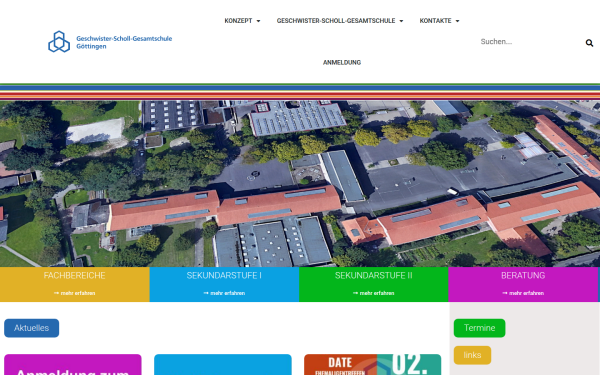The width and height of the screenshot is (600, 375).
Task: Click the Fachbereiche heading
Action: pos(75,276)
